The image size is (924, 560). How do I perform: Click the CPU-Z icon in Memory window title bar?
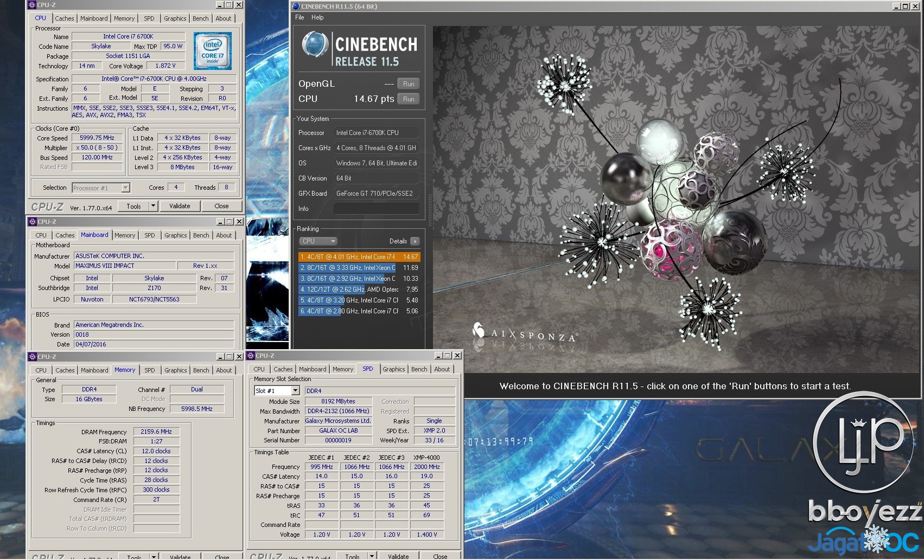(x=32, y=357)
